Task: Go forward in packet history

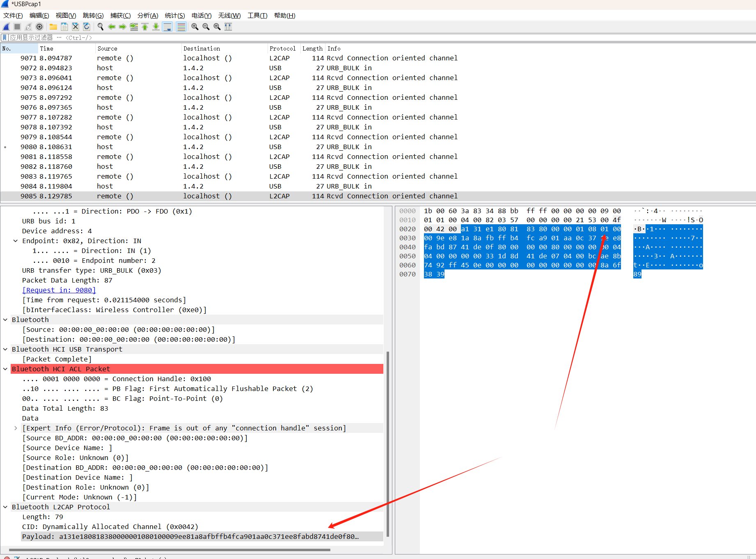Action: 123,27
